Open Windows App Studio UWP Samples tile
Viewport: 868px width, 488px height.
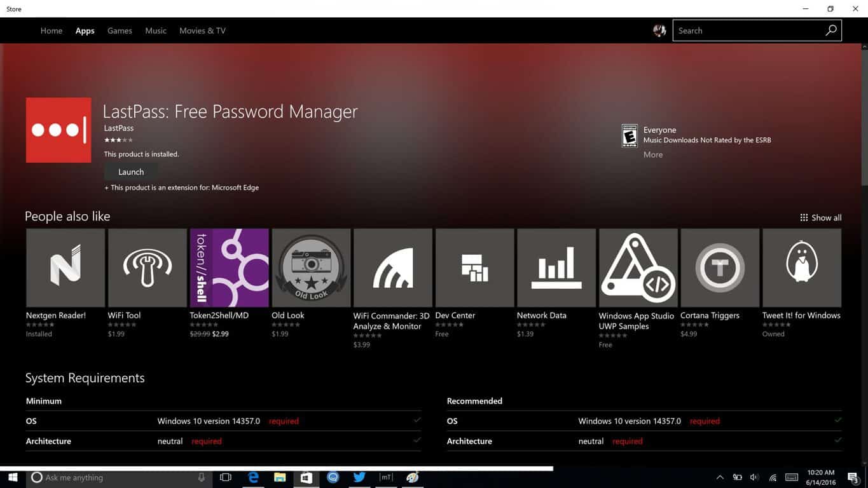638,268
